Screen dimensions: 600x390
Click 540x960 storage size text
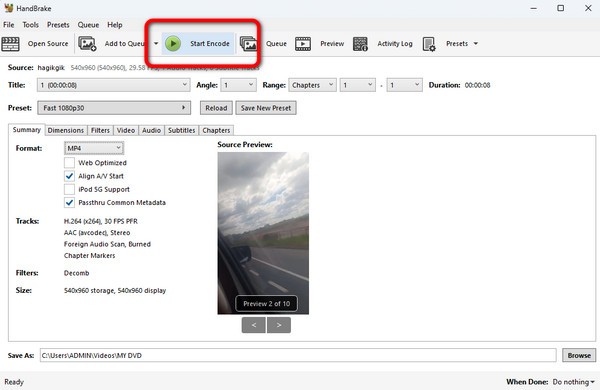click(x=115, y=290)
